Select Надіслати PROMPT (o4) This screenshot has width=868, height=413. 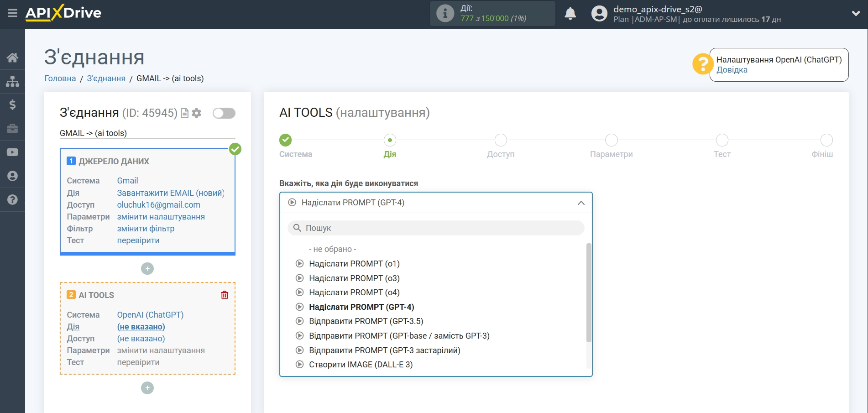(354, 293)
